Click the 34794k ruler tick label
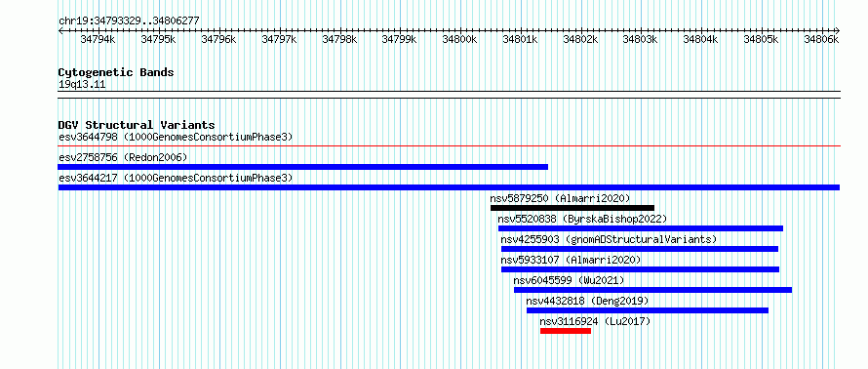This screenshot has width=868, height=369. [x=98, y=39]
